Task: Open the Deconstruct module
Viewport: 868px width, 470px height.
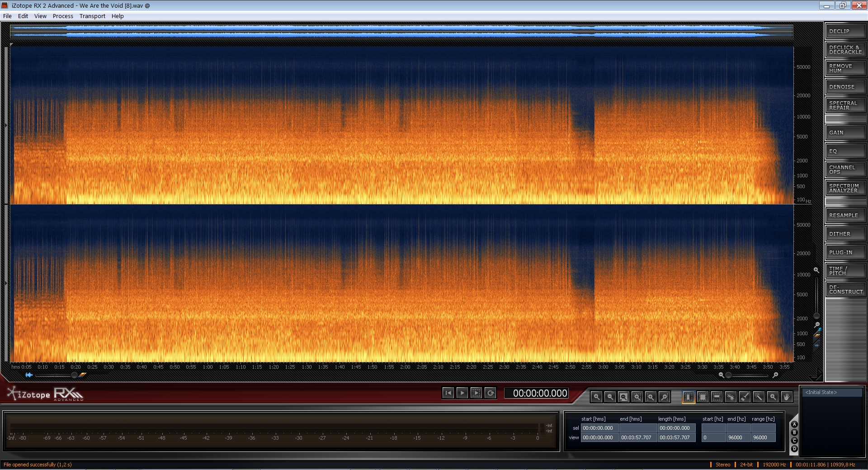Action: [845, 290]
